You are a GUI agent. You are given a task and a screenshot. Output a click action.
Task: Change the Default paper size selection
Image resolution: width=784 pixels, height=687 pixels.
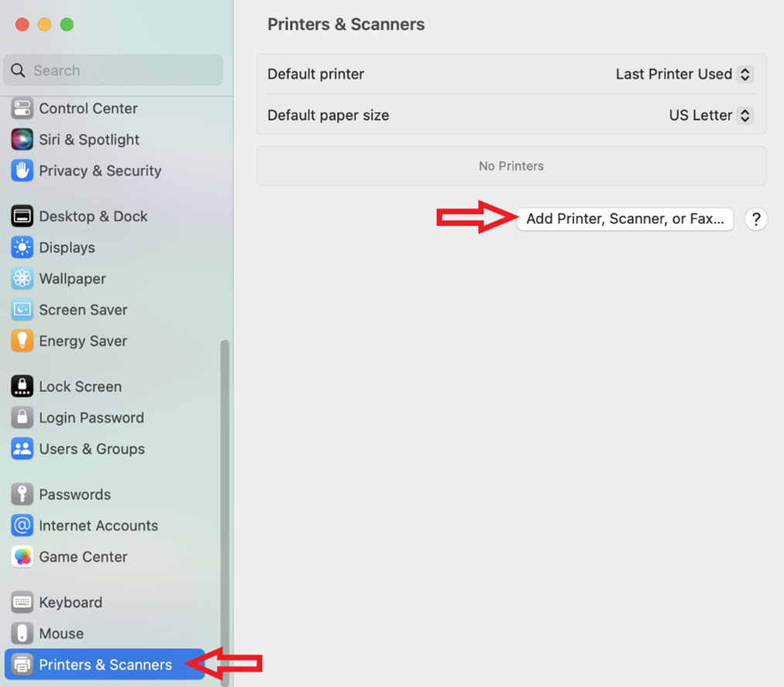(x=709, y=115)
